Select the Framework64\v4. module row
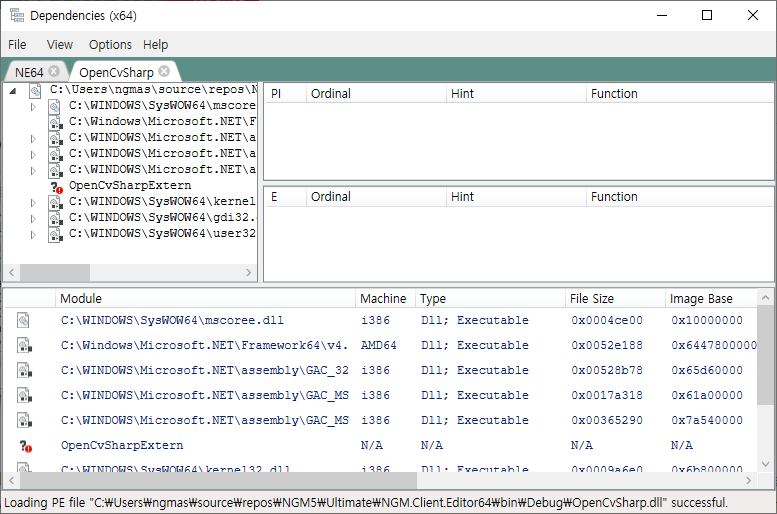The height and width of the screenshot is (514, 777). tap(381, 345)
